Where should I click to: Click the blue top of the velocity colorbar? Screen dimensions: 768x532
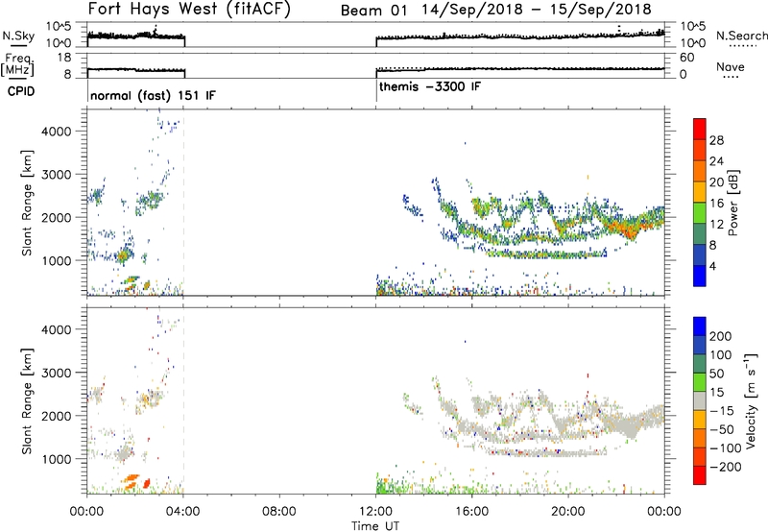pyautogui.click(x=700, y=326)
